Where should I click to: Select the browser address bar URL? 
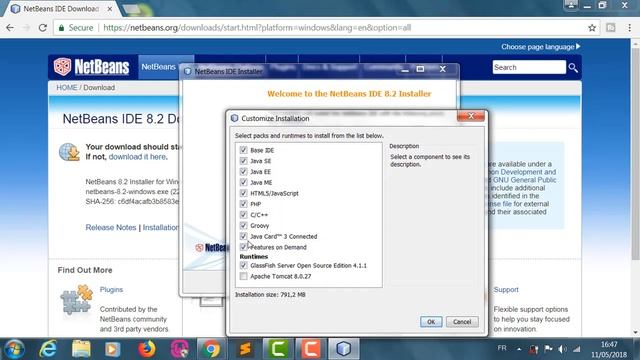pos(257,28)
